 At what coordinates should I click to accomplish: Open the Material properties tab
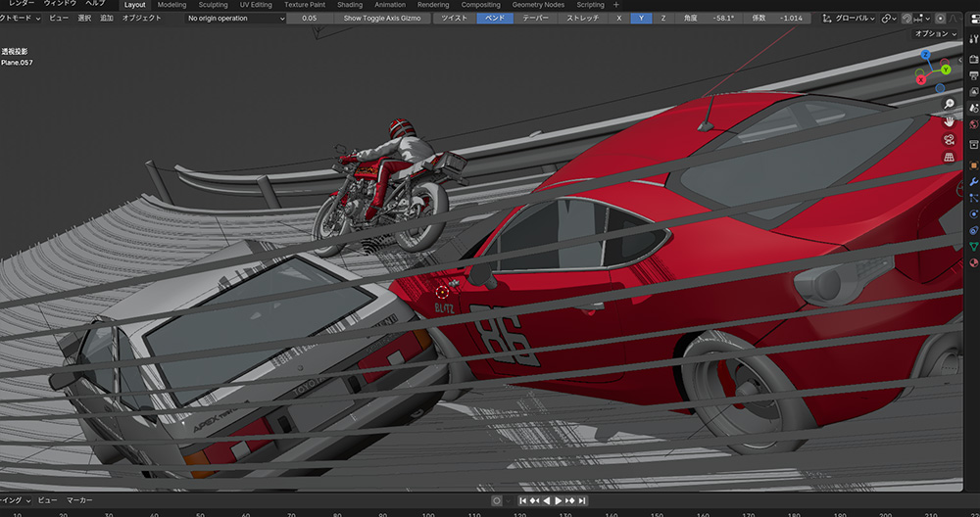click(974, 262)
